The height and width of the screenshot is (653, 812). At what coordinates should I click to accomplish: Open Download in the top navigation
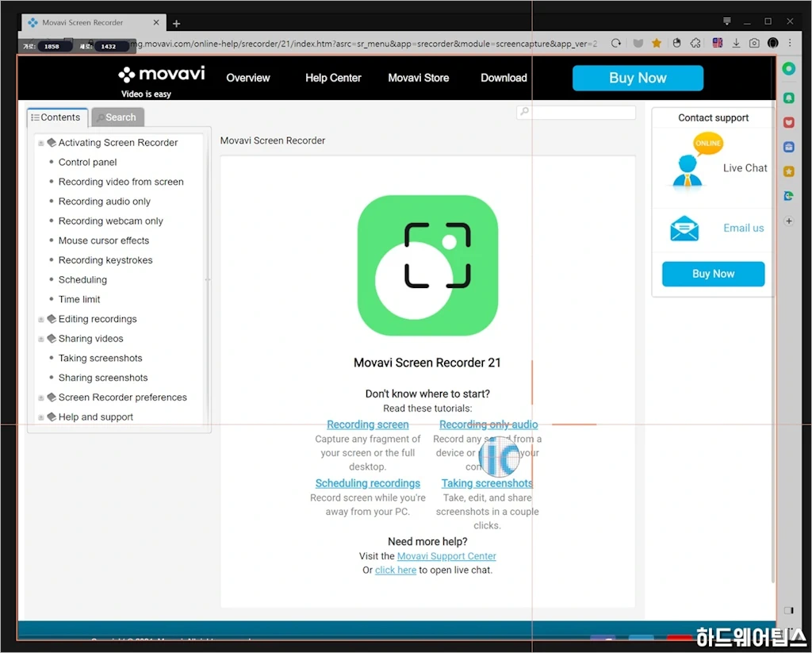coord(504,78)
